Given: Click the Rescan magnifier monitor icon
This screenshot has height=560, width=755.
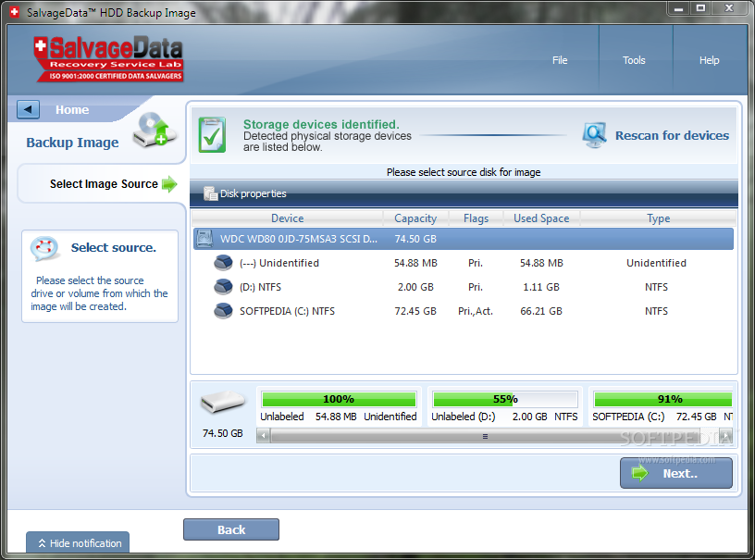Looking at the screenshot, I should tap(594, 135).
